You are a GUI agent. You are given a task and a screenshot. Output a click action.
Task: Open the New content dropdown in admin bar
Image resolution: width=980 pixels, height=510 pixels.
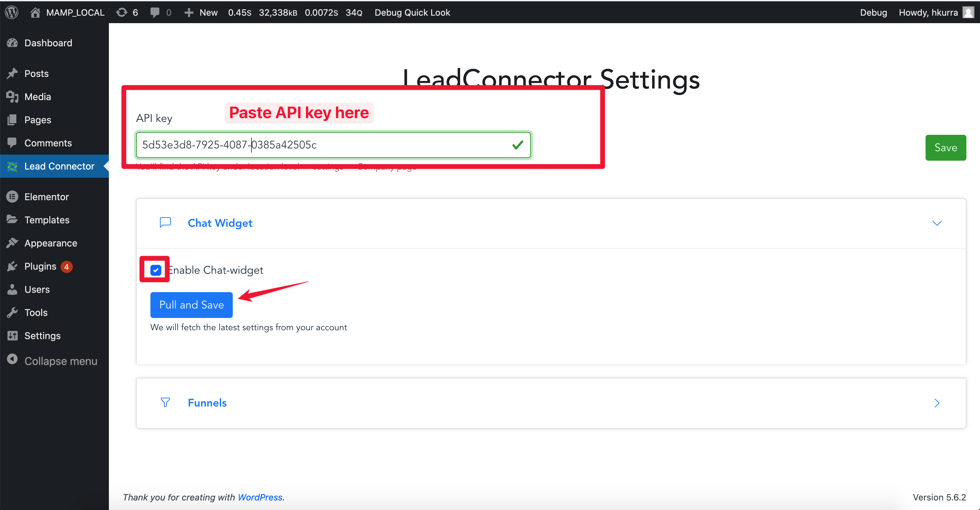coord(201,12)
